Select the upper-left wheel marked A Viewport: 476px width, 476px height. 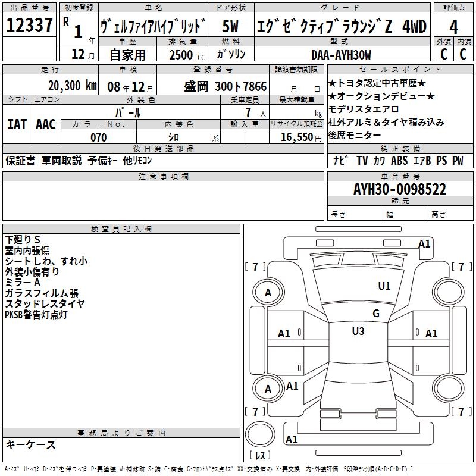268,292
